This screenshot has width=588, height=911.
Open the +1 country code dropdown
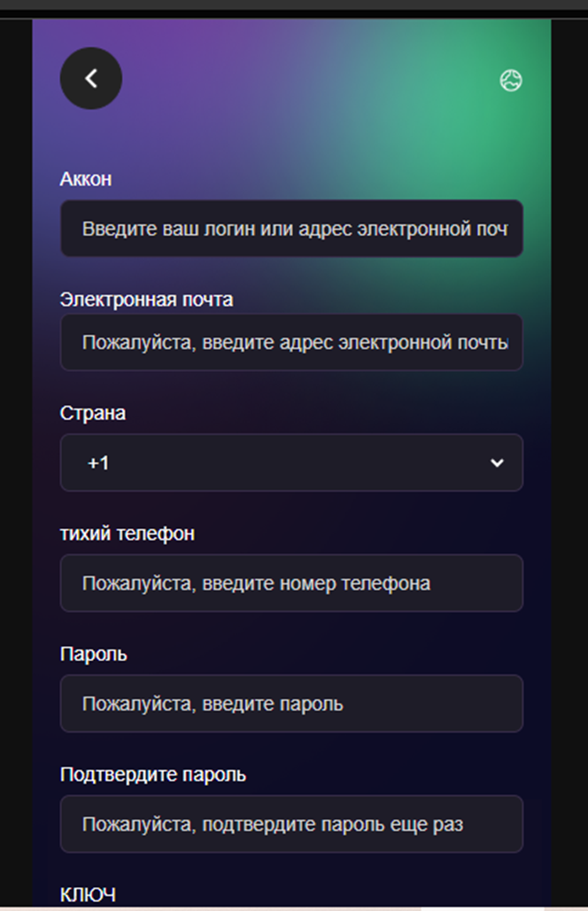pos(290,463)
